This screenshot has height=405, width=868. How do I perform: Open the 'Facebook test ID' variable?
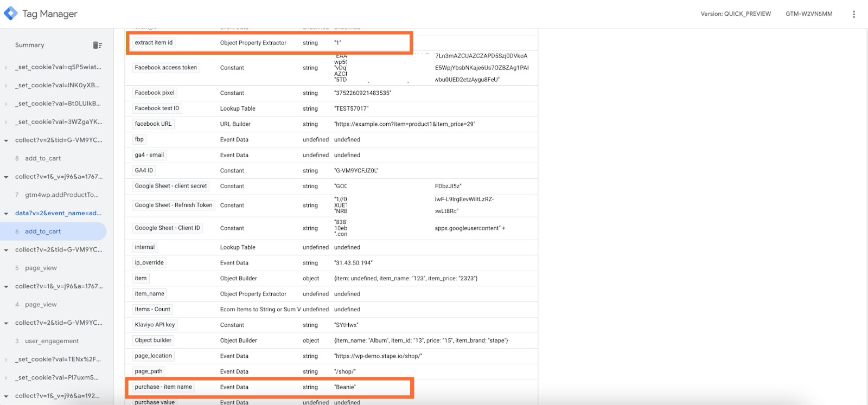coord(157,108)
